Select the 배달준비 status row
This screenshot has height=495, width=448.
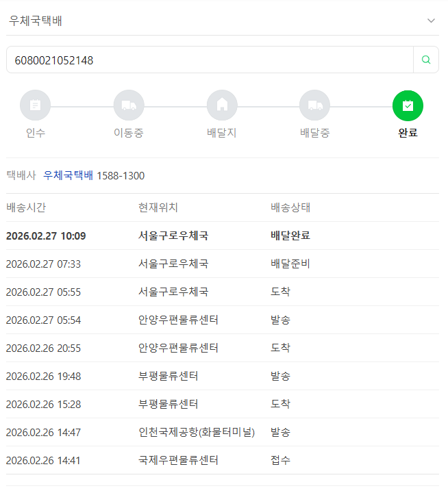tap(223, 264)
